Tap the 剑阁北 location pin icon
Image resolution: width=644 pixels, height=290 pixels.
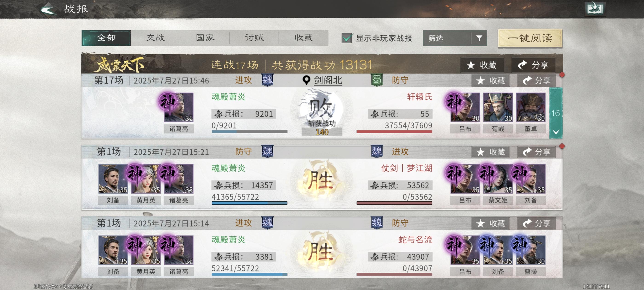pyautogui.click(x=306, y=80)
